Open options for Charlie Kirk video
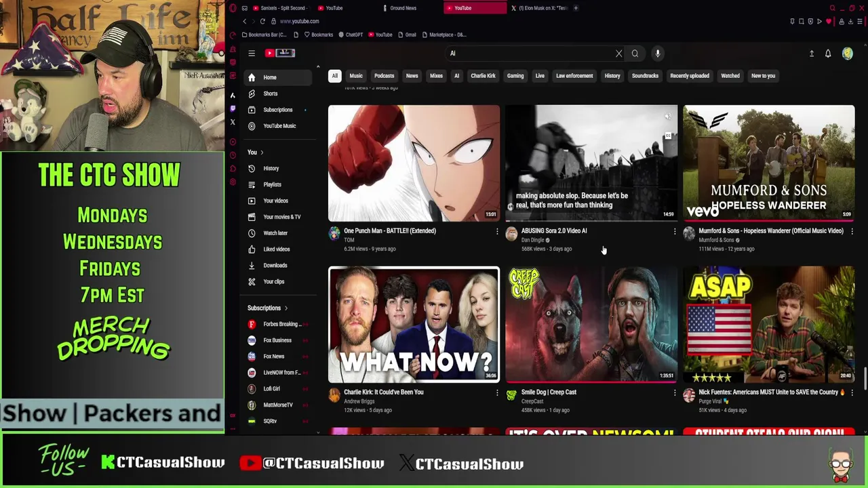Image resolution: width=868 pixels, height=488 pixels. tap(497, 393)
